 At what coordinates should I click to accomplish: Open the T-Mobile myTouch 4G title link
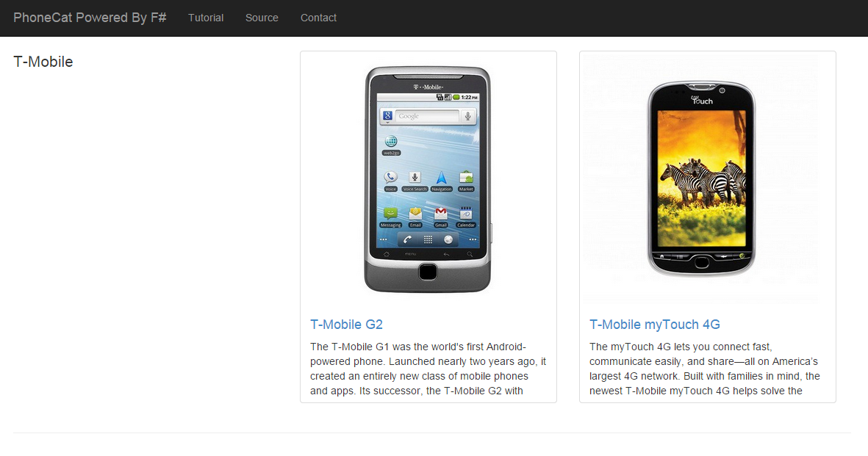654,325
